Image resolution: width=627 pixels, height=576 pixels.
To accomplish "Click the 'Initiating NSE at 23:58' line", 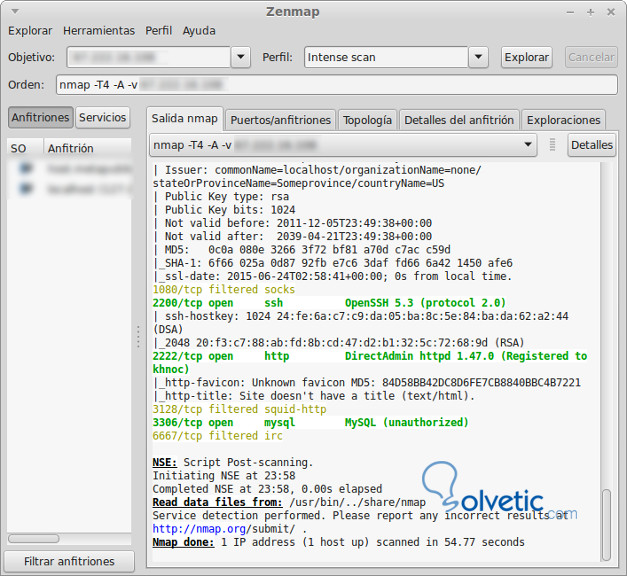I will tap(224, 476).
